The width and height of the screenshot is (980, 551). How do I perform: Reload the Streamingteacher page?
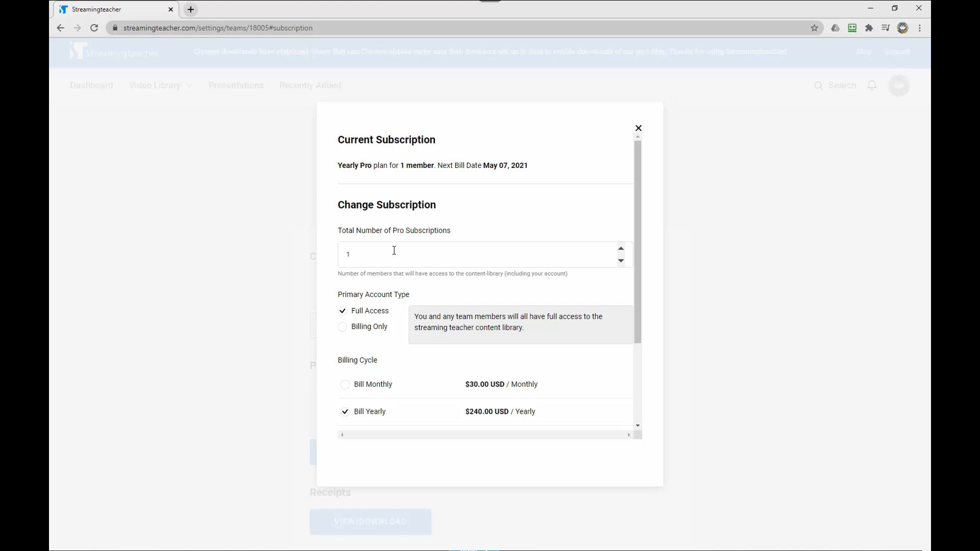pyautogui.click(x=94, y=28)
